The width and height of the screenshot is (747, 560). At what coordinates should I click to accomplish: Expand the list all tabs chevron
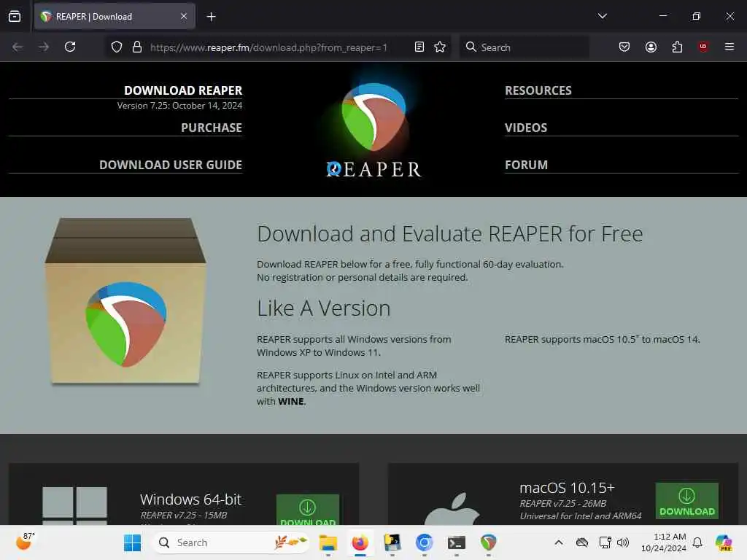[602, 16]
